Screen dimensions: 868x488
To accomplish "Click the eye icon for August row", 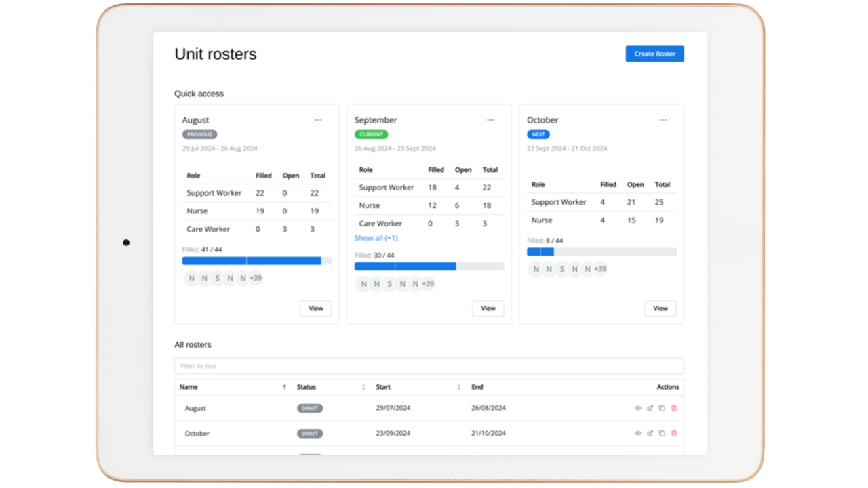I will point(637,408).
